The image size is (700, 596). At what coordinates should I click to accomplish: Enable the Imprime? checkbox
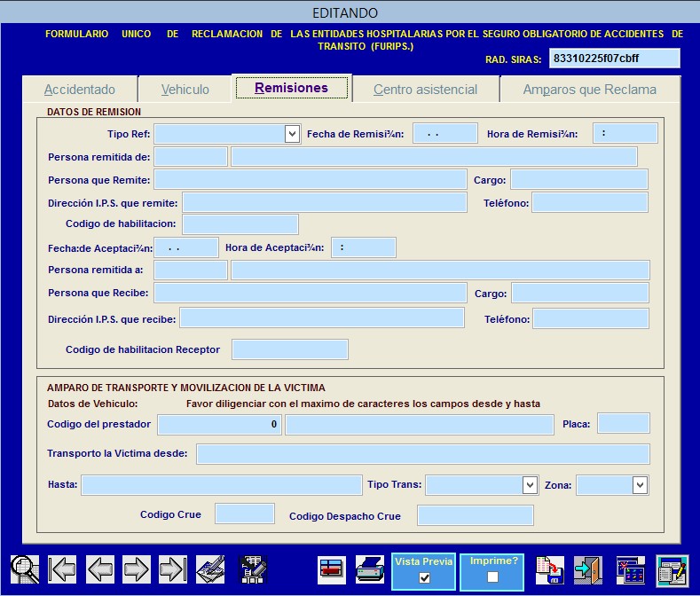[492, 577]
